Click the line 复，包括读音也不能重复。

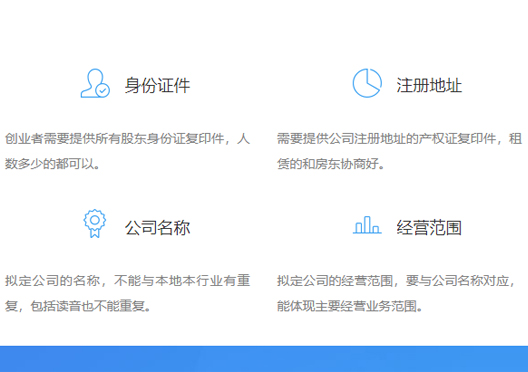(x=78, y=306)
